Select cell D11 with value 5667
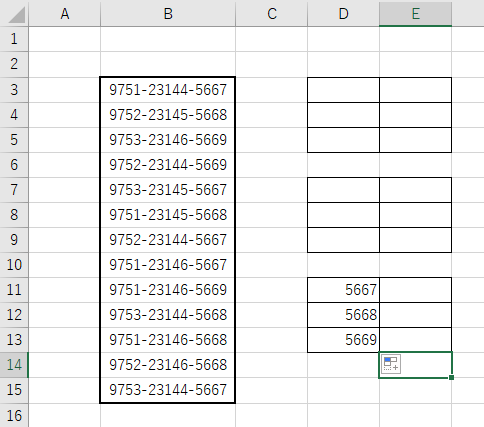The height and width of the screenshot is (427, 484). coord(343,290)
